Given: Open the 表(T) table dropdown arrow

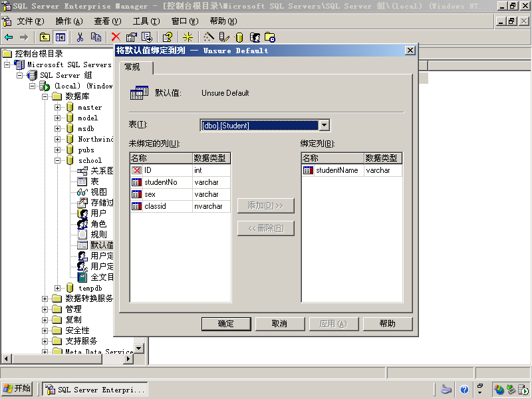Looking at the screenshot, I should coord(325,125).
